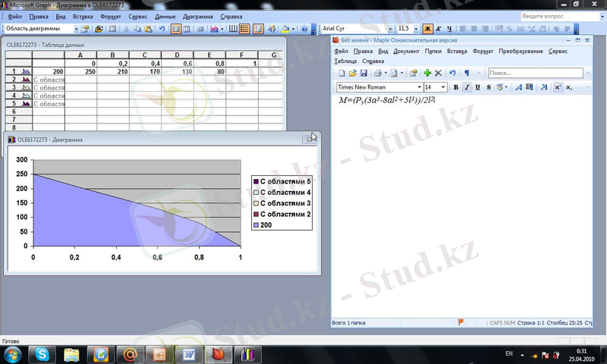This screenshot has height=364, width=607.
Task: Click the Save icon in Maple toolbar
Action: [363, 74]
